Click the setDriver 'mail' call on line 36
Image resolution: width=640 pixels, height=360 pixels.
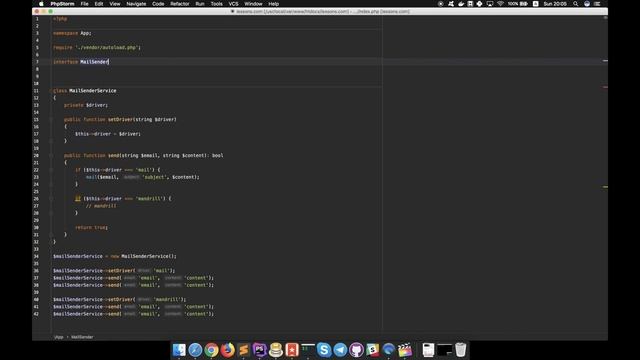114,271
